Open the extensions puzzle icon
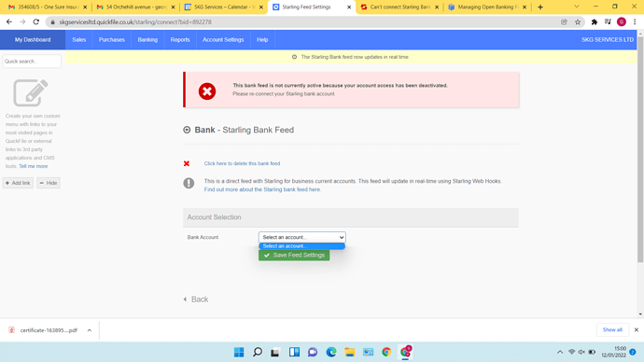This screenshot has height=362, width=644. [x=595, y=22]
